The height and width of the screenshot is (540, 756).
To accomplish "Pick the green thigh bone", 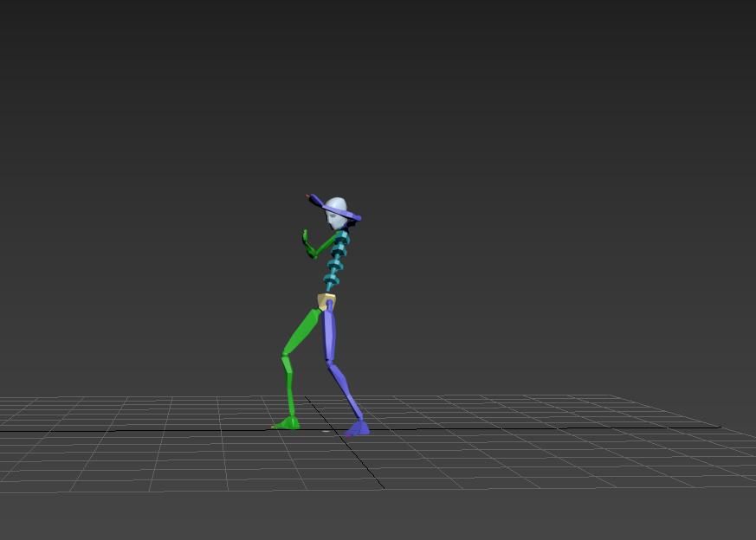I will tap(302, 331).
